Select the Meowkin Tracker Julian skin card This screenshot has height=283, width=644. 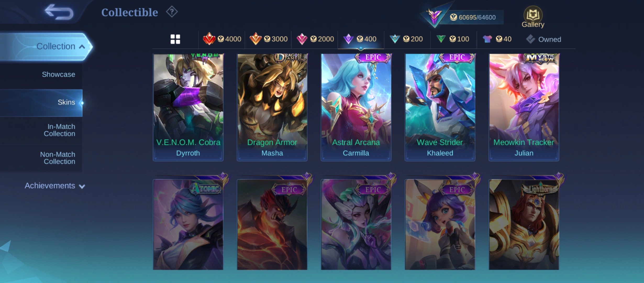(524, 107)
